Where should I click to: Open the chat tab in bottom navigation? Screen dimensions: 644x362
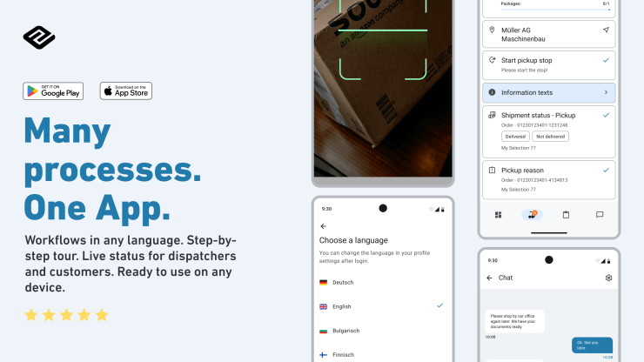600,214
